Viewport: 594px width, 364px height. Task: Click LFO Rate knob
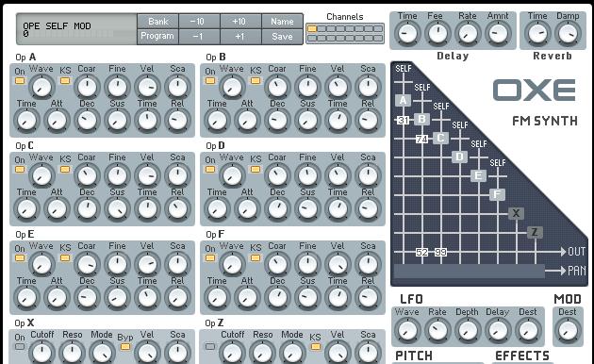437,330
